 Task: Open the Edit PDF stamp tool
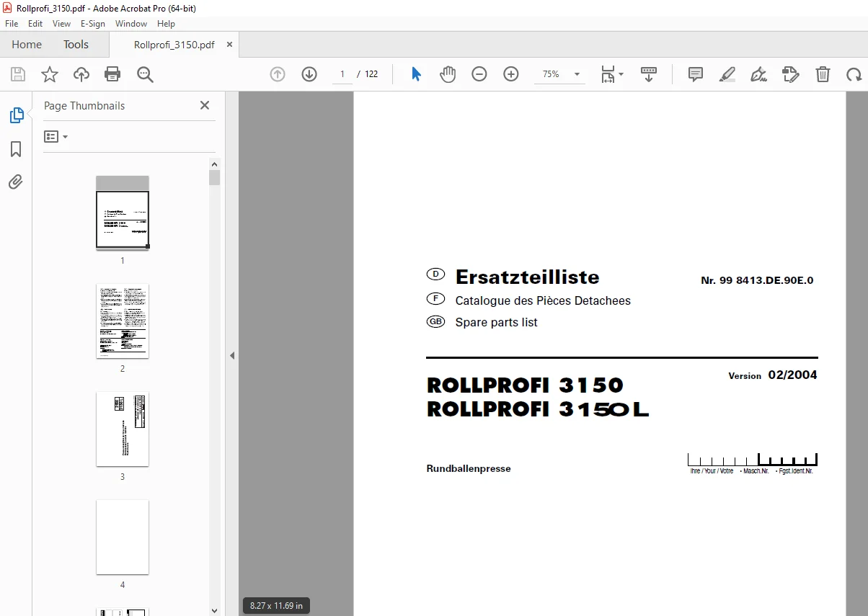[791, 74]
